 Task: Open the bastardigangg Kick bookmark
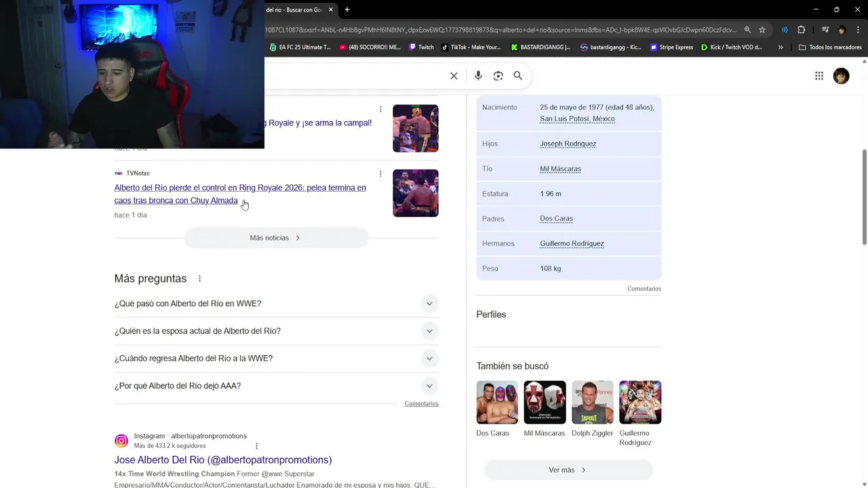click(611, 47)
